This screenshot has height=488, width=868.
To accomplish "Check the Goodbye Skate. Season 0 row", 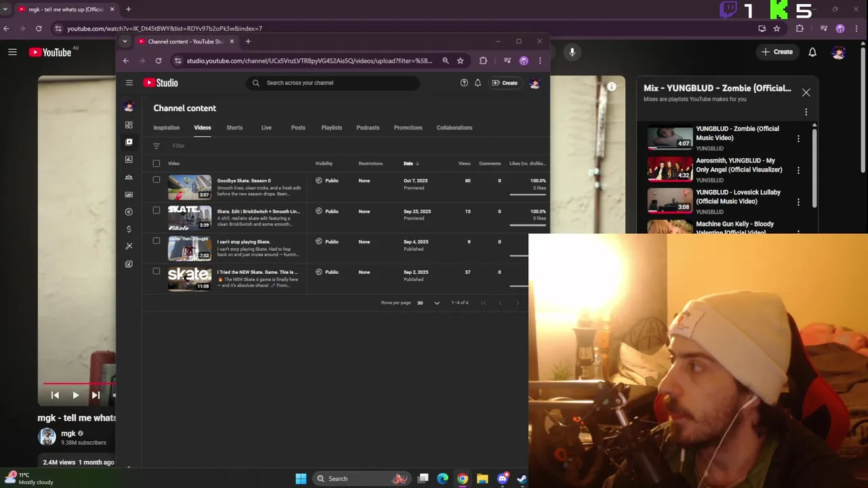I will [157, 180].
